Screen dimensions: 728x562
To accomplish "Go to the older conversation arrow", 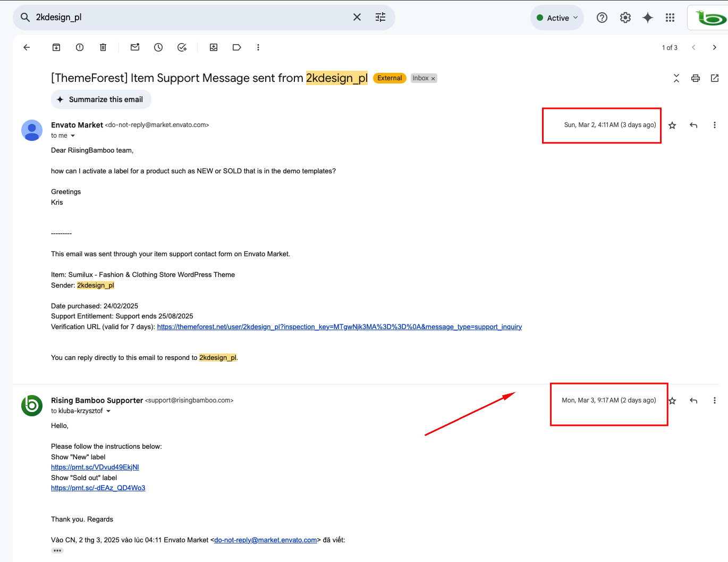I will coord(715,47).
